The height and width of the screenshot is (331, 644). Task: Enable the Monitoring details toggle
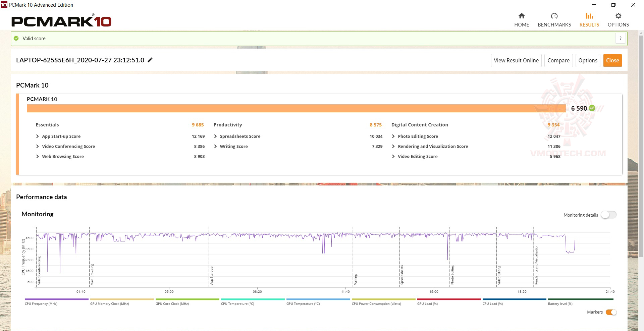tap(608, 215)
